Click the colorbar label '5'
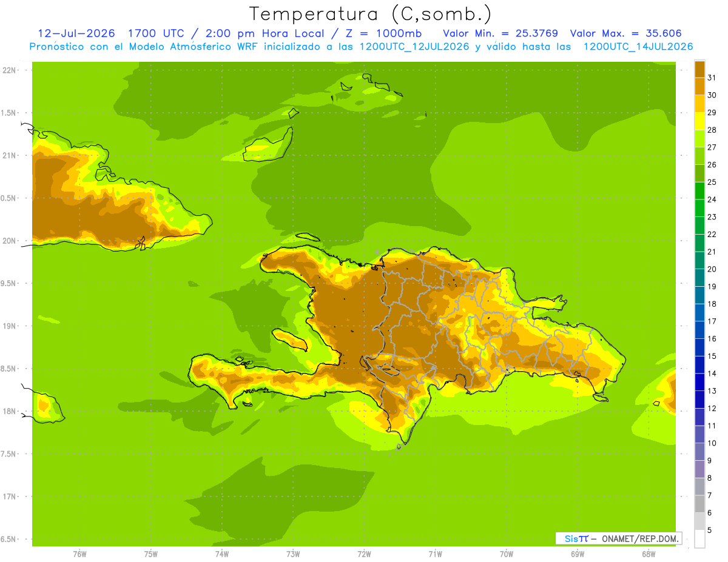728x562 pixels. pyautogui.click(x=710, y=530)
